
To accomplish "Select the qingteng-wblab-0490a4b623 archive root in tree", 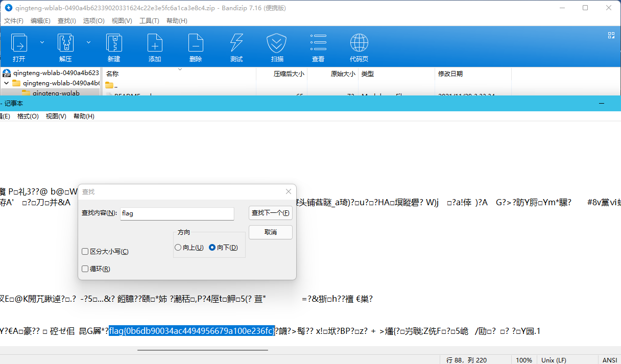I will [x=51, y=73].
